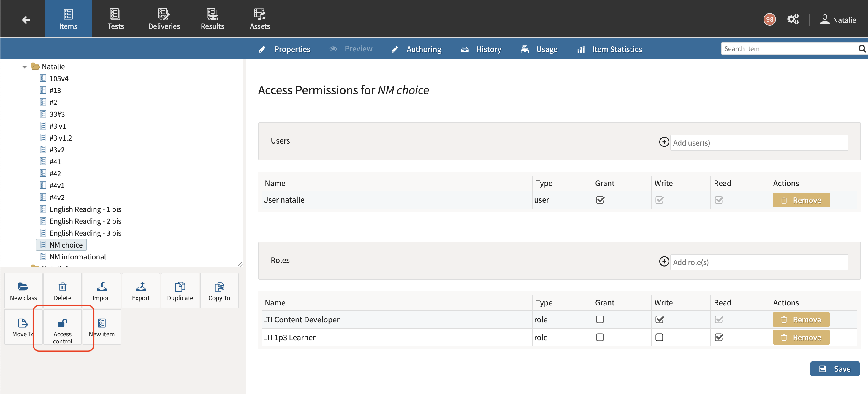This screenshot has height=394, width=868.
Task: Remove the LTI Content Developer role
Action: click(801, 319)
